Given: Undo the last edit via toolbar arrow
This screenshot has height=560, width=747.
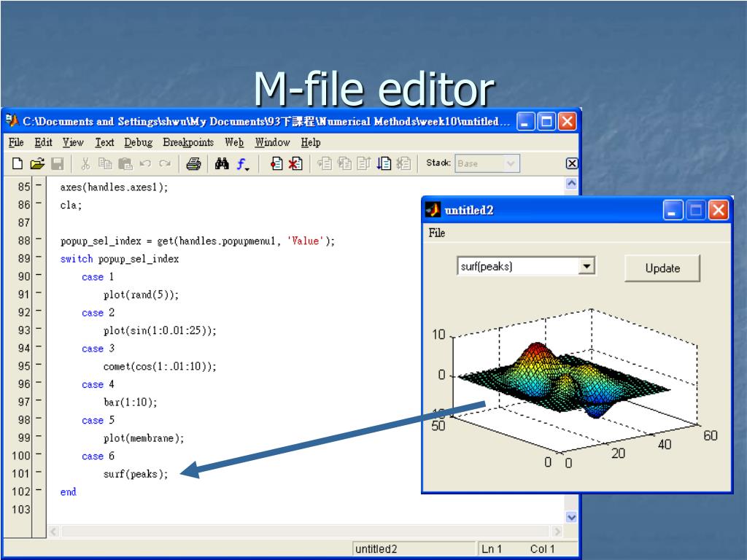Looking at the screenshot, I should pyautogui.click(x=145, y=164).
